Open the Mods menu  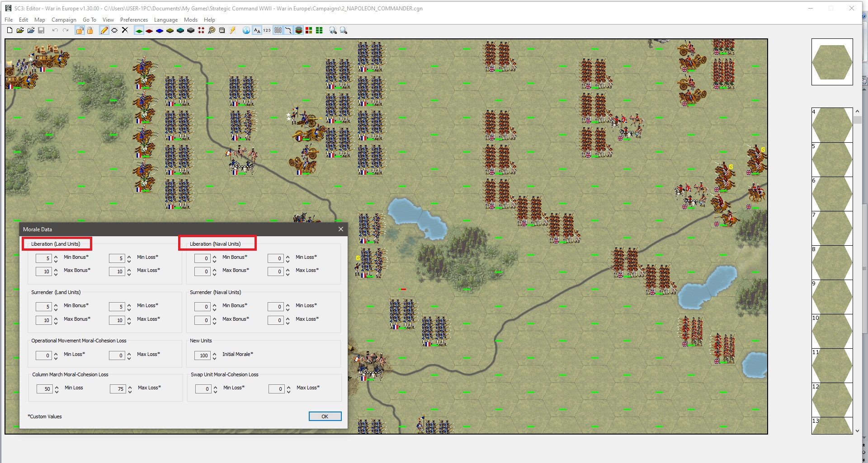[x=191, y=20]
